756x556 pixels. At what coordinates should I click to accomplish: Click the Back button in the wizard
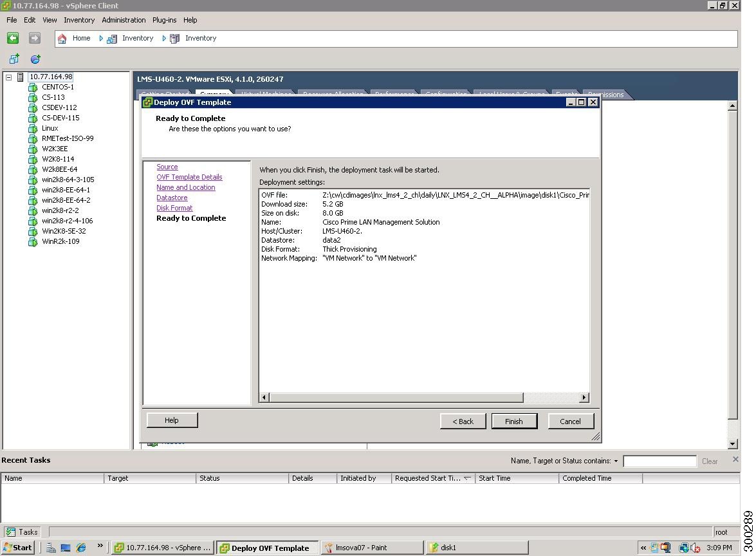(463, 422)
